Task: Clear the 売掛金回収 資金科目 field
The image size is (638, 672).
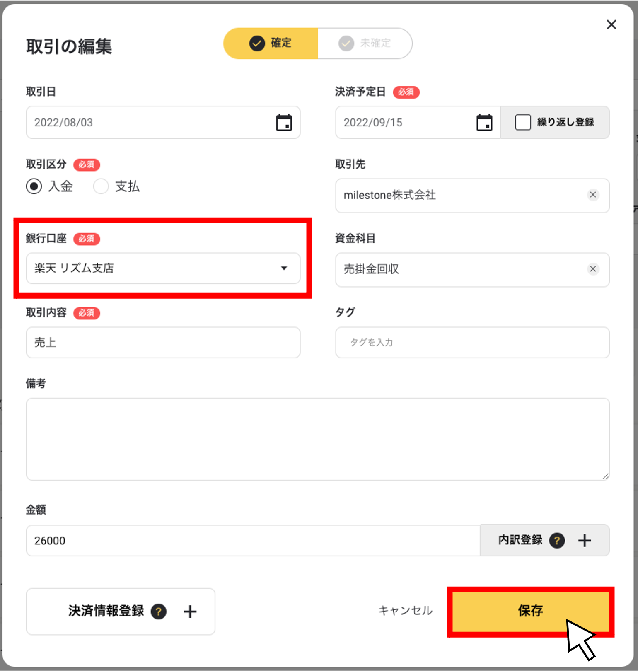Action: click(x=593, y=269)
